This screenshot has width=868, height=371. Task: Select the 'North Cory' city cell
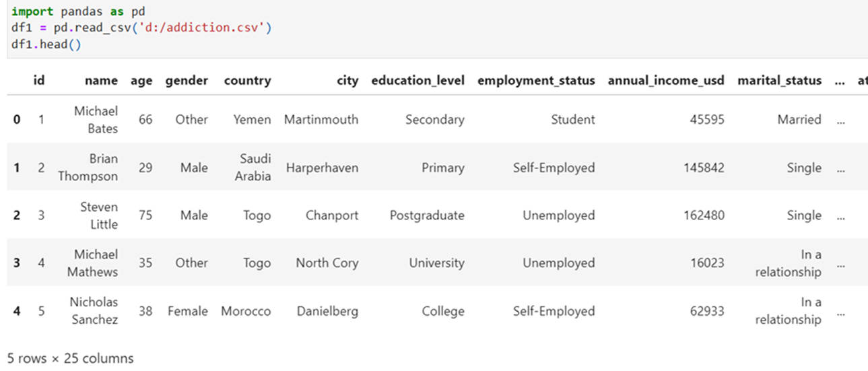point(327,263)
